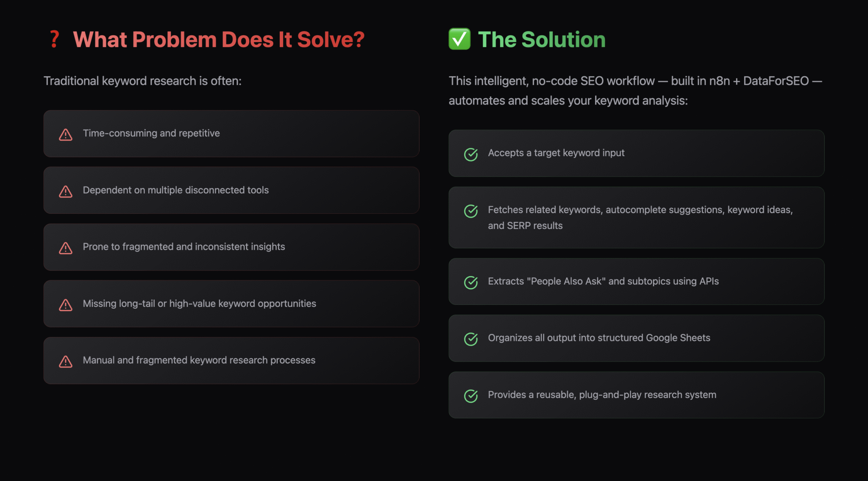Select warning icon for fragmented and inconsistent insights
This screenshot has width=868, height=481.
click(x=66, y=248)
